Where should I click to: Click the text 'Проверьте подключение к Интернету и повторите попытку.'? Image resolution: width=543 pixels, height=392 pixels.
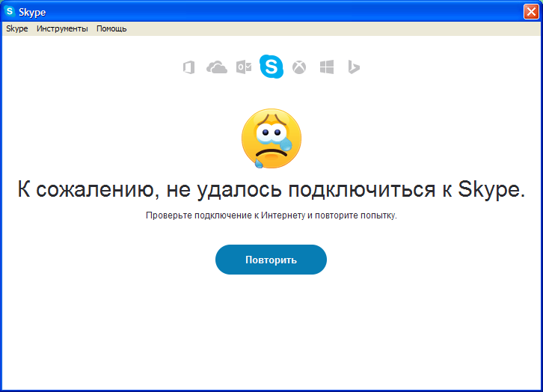(271, 215)
